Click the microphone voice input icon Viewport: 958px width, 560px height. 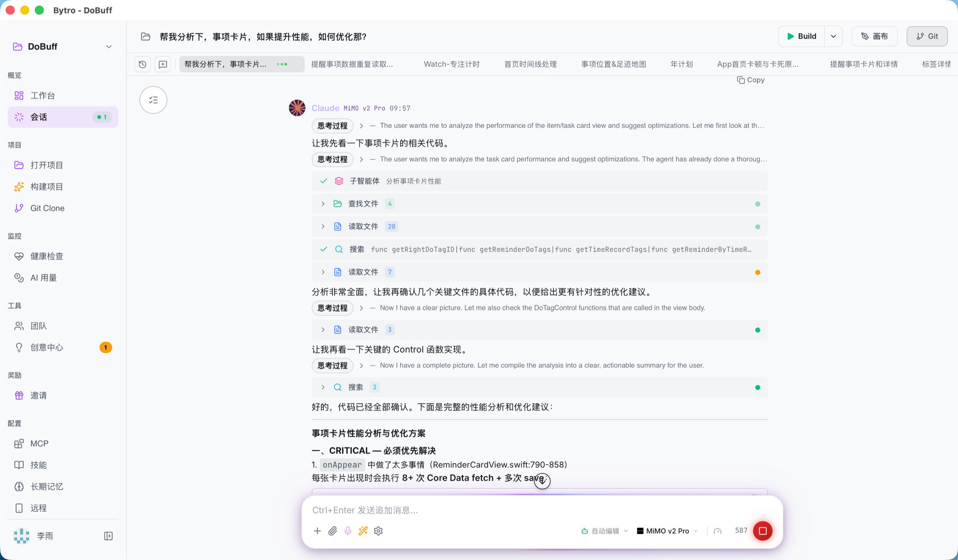(347, 531)
